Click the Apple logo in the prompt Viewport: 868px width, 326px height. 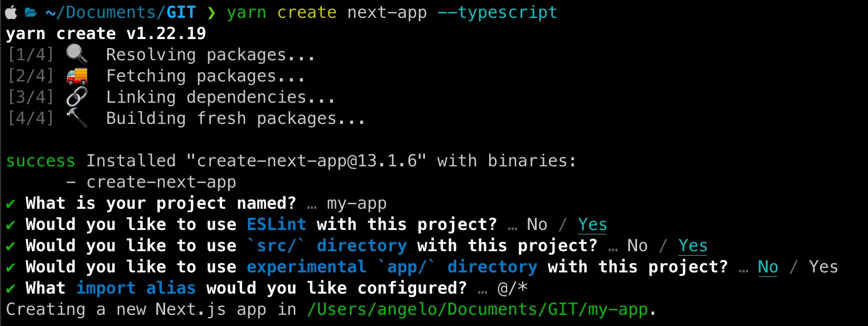pos(11,12)
